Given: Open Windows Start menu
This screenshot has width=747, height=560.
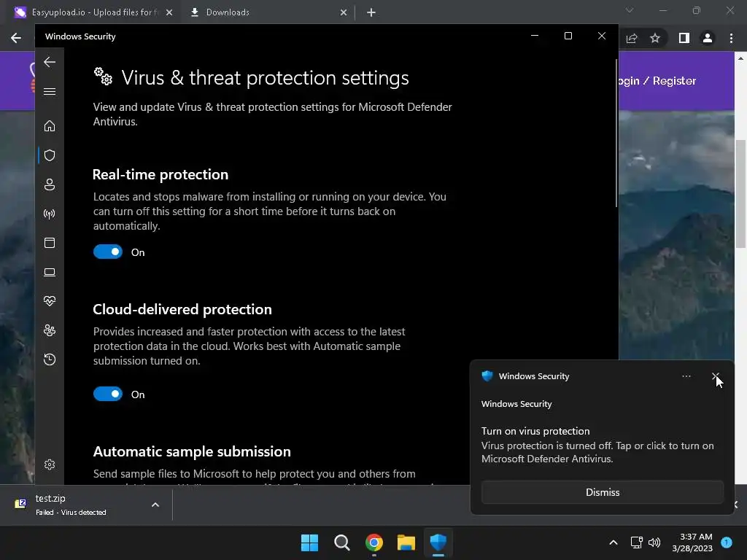Looking at the screenshot, I should pos(309,542).
